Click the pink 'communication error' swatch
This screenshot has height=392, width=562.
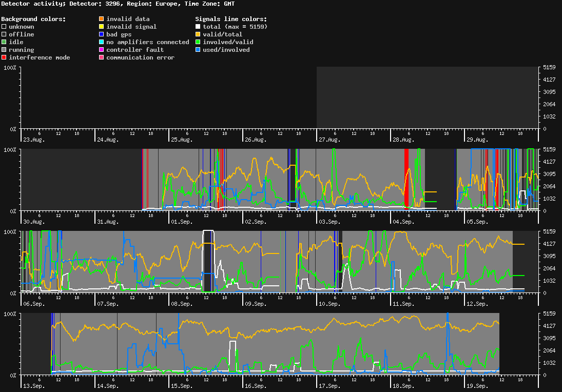102,57
